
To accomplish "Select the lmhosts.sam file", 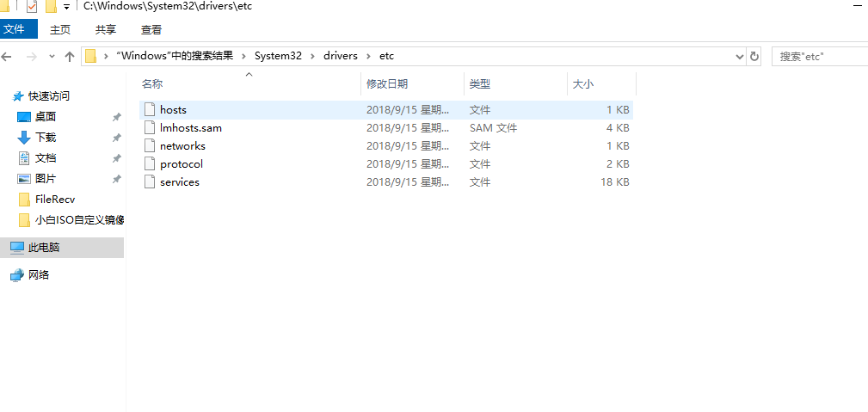I will (x=386, y=128).
